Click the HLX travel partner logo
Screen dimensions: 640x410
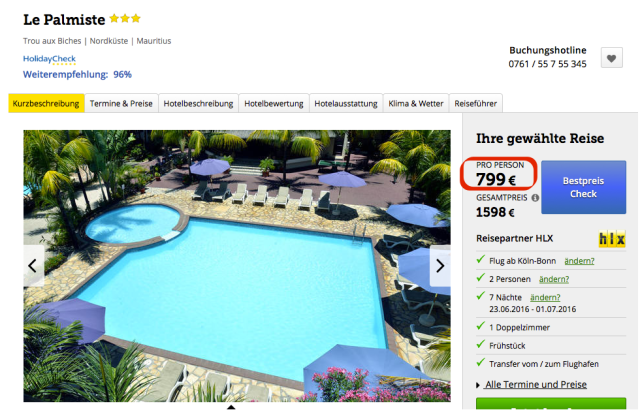(x=612, y=239)
